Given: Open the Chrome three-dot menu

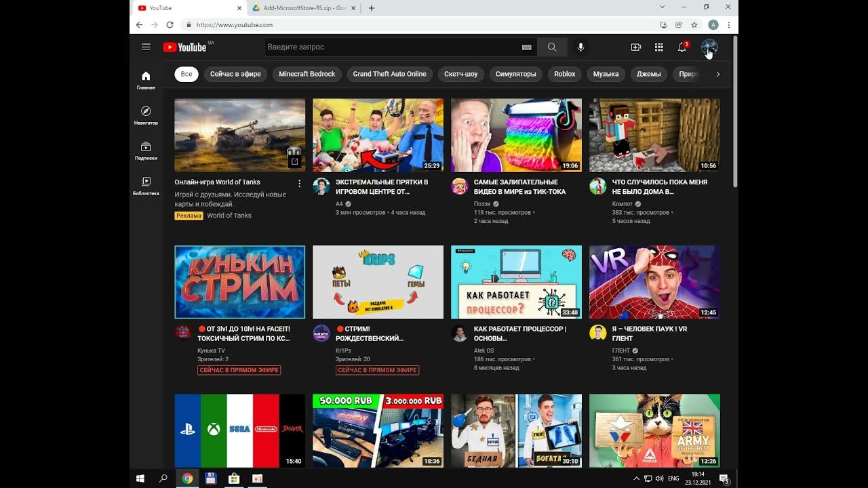Looking at the screenshot, I should (x=729, y=24).
